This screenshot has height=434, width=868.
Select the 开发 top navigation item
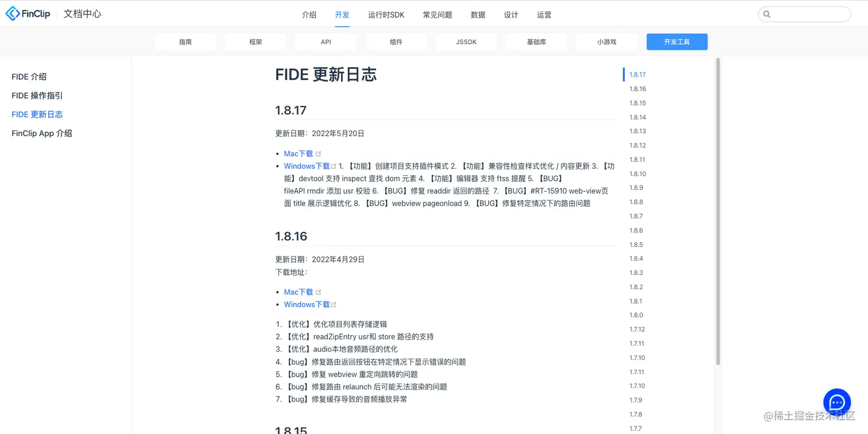point(342,15)
